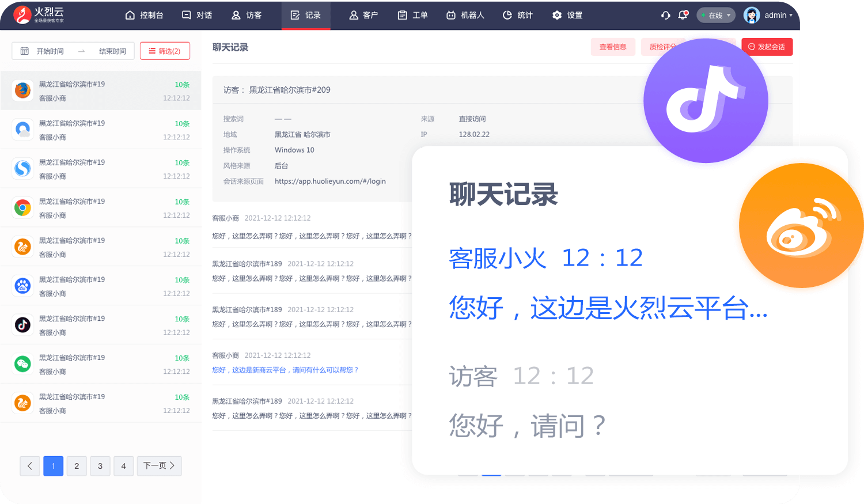This screenshot has height=504, width=864.
Task: Open the 统计 menu
Action: pyautogui.click(x=517, y=15)
